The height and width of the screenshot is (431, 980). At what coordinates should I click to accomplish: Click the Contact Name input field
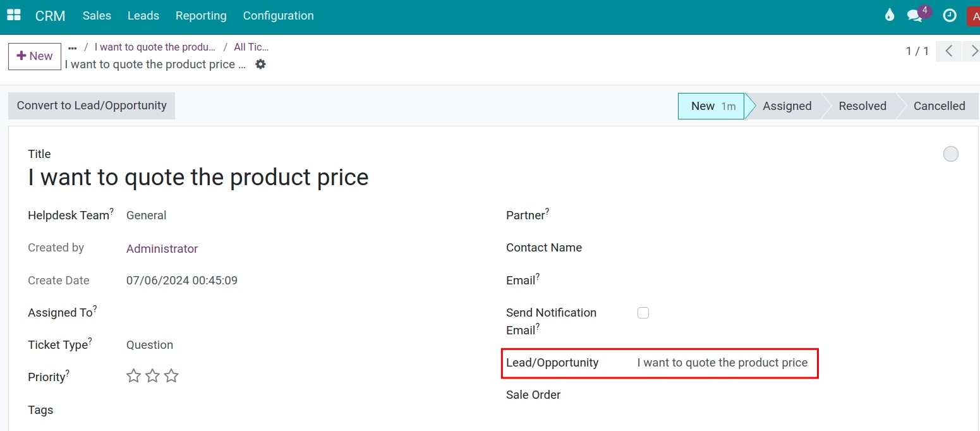796,248
